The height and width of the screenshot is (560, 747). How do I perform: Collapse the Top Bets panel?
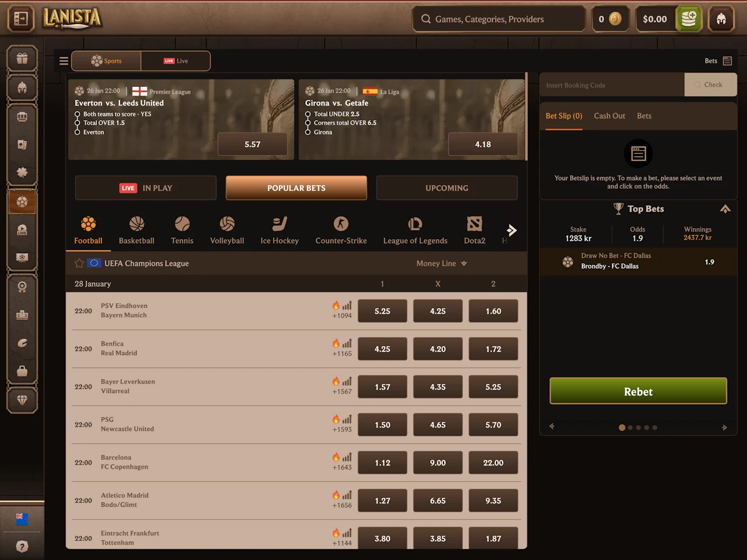coord(725,209)
